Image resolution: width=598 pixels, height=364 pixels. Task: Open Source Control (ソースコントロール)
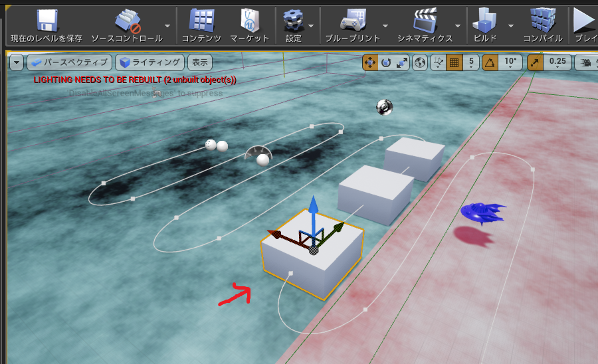[127, 25]
